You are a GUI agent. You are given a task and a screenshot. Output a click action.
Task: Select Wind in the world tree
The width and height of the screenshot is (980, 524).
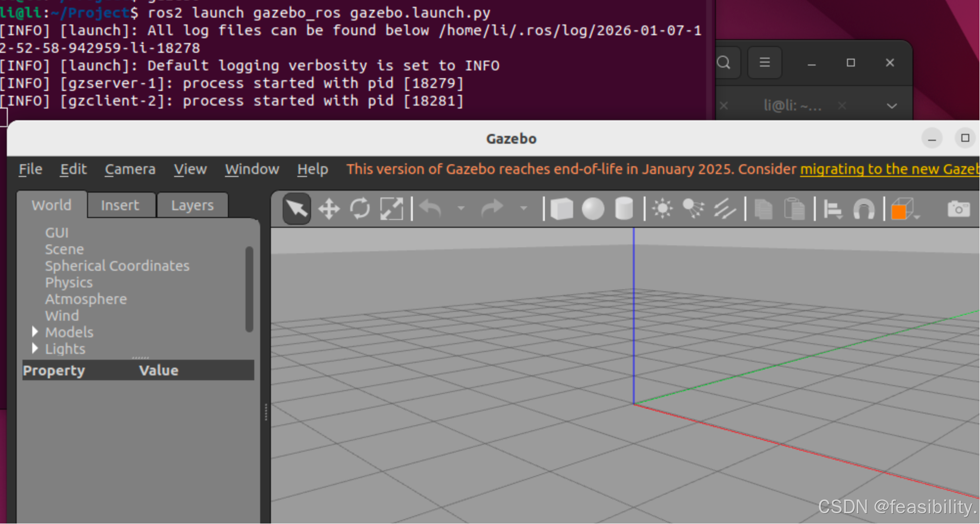(62, 316)
